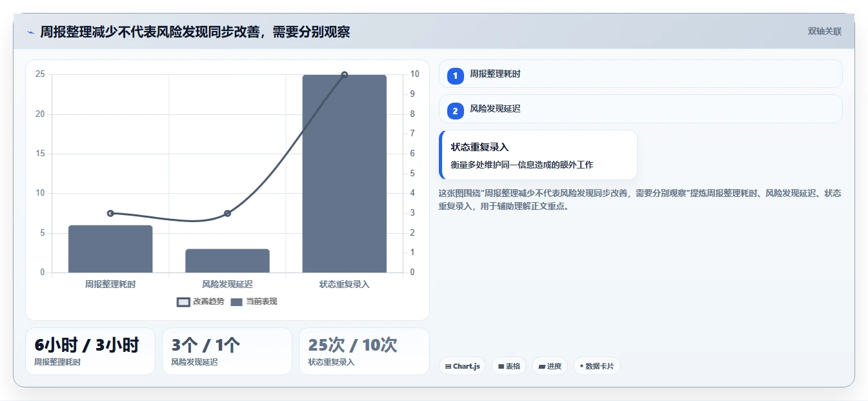
Task: Click the 表格 tag chip
Action: tap(509, 366)
